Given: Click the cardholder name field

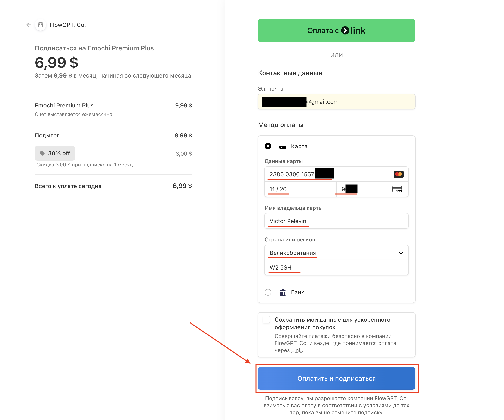Looking at the screenshot, I should coord(336,221).
